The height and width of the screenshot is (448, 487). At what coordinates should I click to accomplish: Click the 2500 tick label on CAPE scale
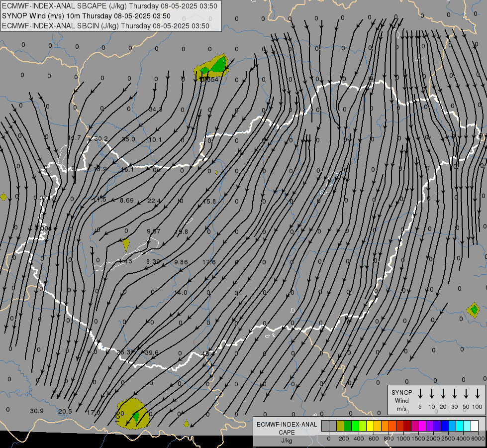pos(448,439)
